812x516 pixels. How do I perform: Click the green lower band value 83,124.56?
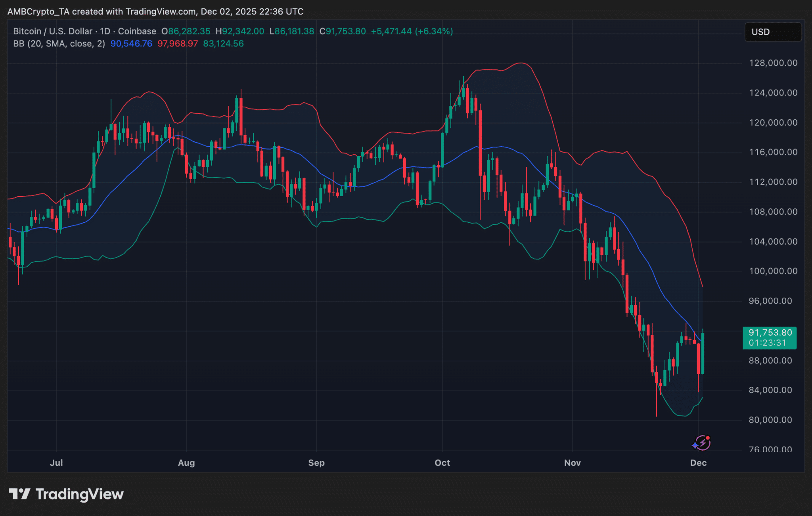point(223,44)
